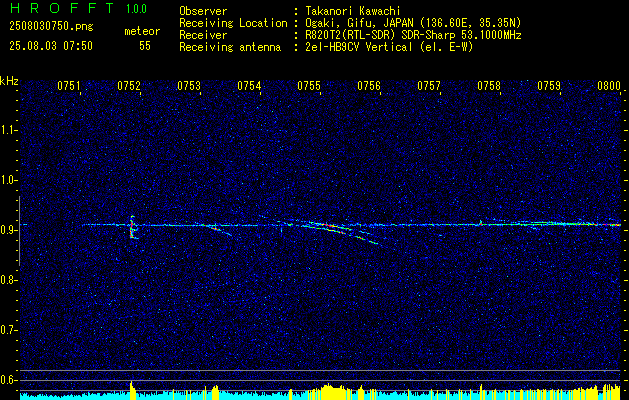Click the meteor count 55
This screenshot has height=400, width=629.
[145, 46]
